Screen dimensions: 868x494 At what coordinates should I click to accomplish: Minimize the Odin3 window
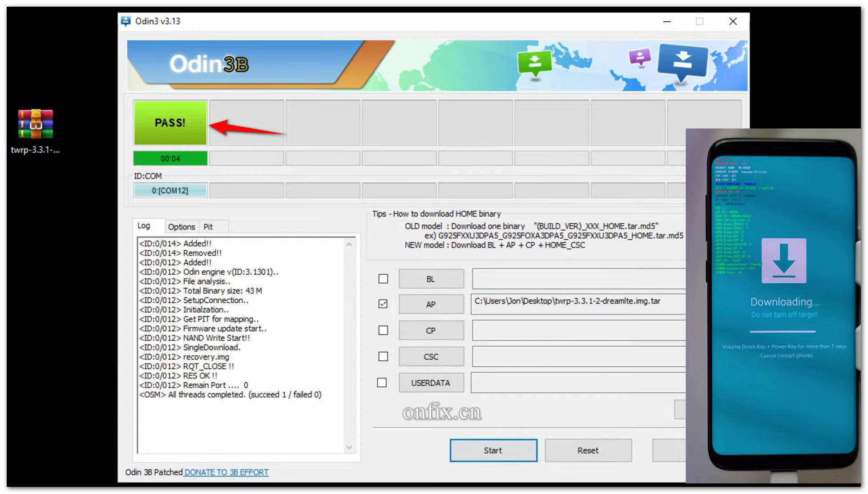tap(667, 21)
